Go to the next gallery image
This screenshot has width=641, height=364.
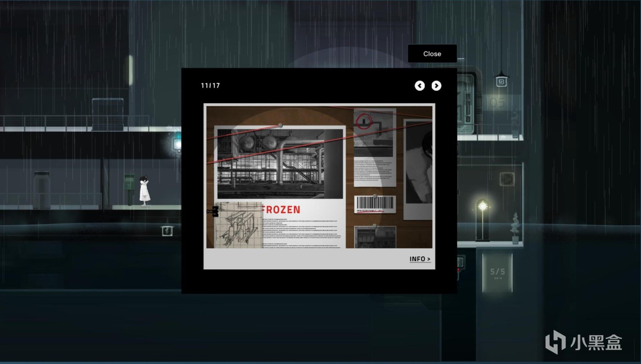[x=436, y=86]
